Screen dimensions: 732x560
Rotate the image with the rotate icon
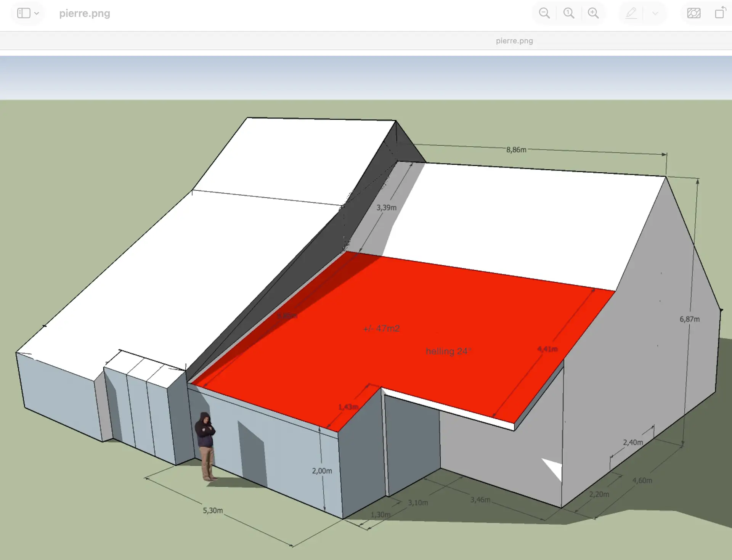[720, 13]
